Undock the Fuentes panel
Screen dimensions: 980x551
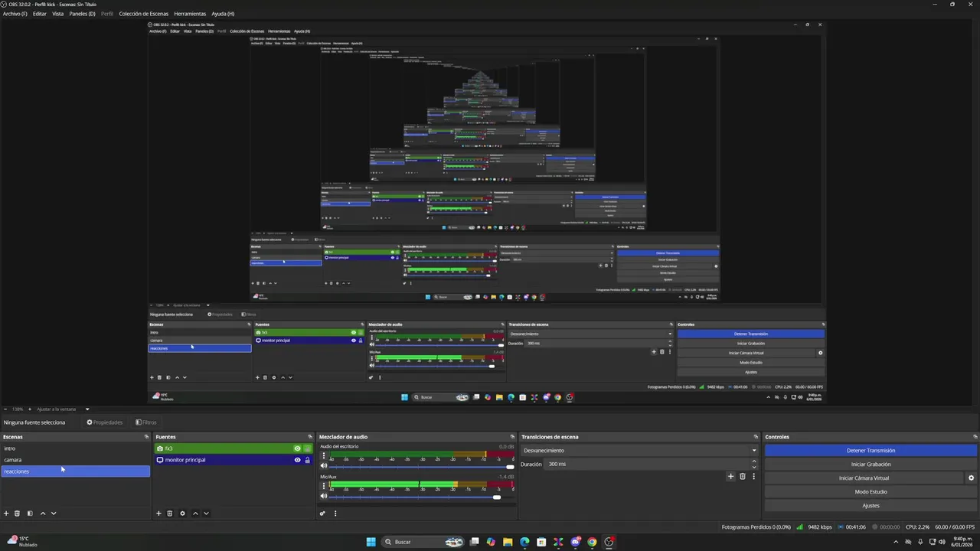(310, 437)
